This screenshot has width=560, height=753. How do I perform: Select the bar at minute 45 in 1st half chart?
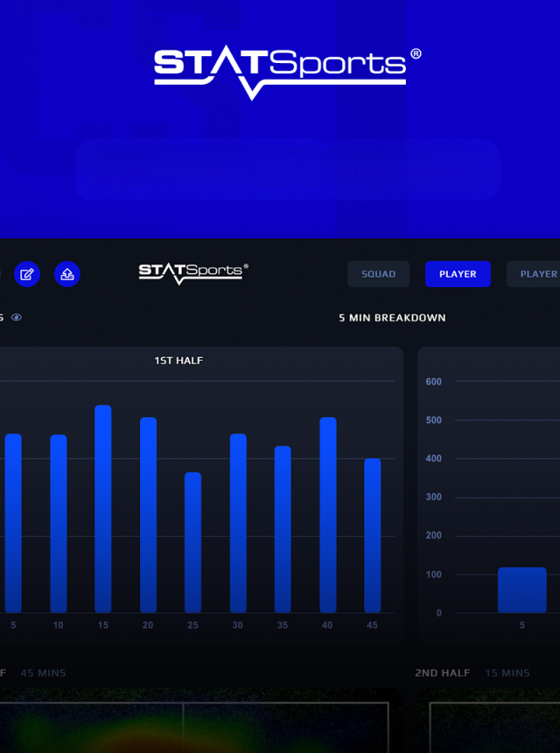click(x=373, y=536)
